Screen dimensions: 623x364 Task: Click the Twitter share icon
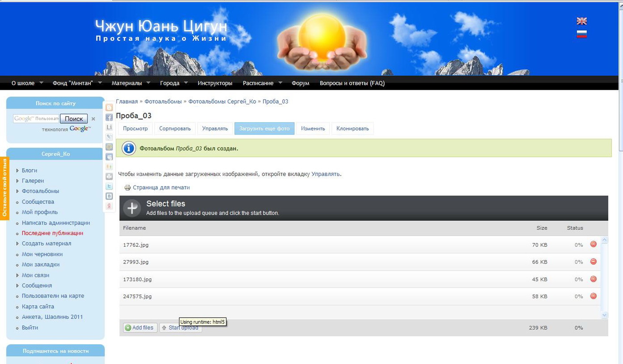pos(109,186)
